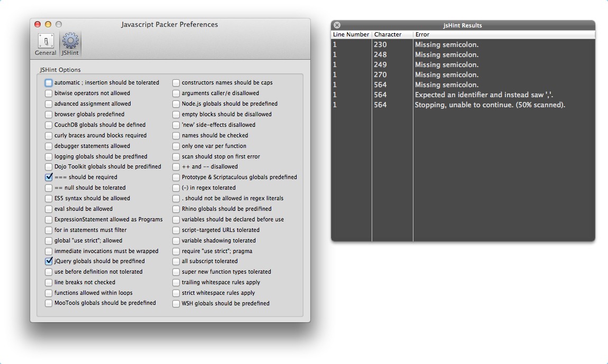Close the Javascript Packer Preferences window
608x364 pixels.
[38, 24]
